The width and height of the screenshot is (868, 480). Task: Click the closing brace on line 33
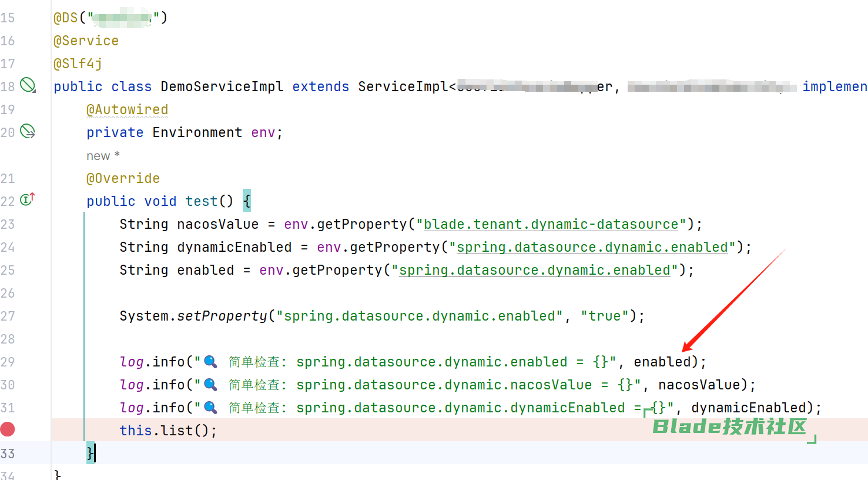point(90,453)
